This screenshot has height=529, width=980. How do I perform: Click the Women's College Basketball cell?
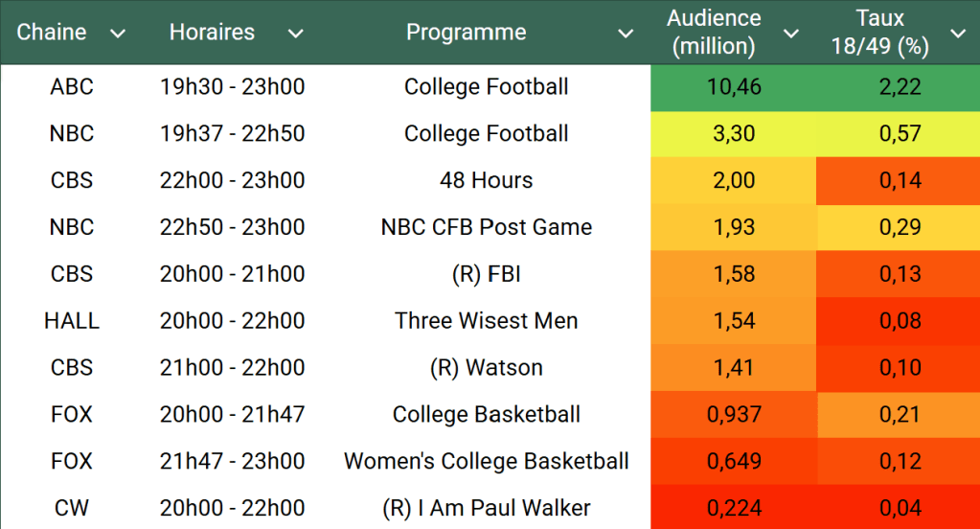click(487, 462)
